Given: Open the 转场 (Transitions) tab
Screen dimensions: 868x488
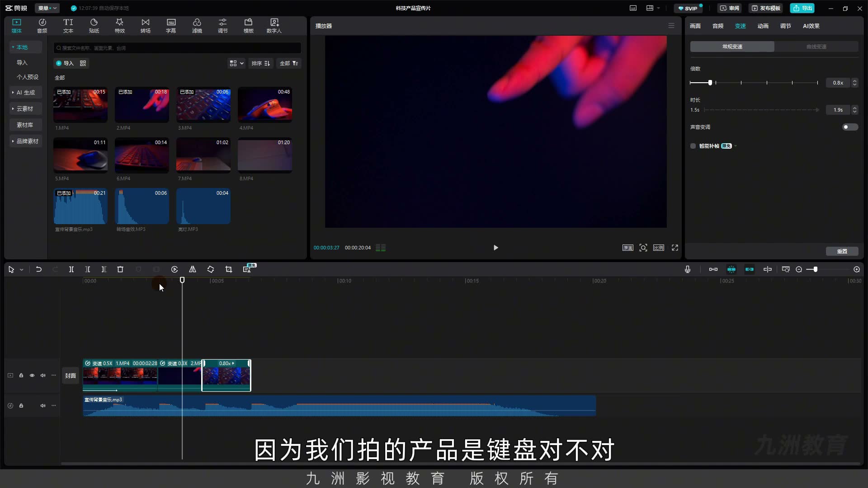Looking at the screenshot, I should pyautogui.click(x=146, y=26).
